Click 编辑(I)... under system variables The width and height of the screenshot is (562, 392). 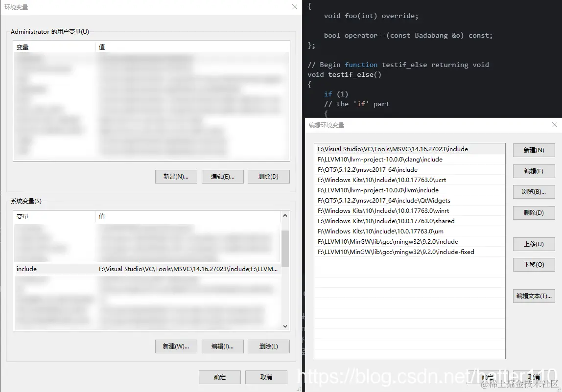[223, 346]
